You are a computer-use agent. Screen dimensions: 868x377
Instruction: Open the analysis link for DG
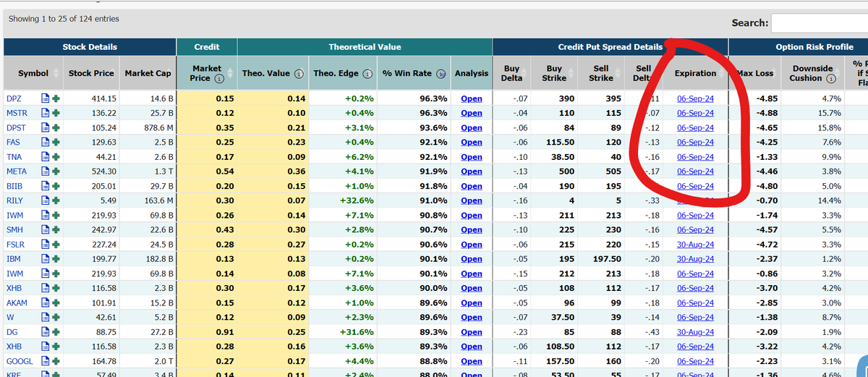click(472, 331)
